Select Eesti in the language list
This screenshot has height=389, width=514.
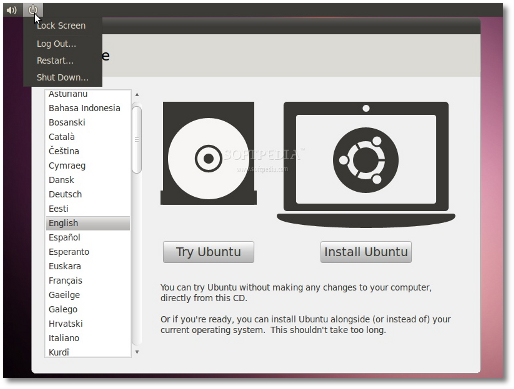click(x=88, y=209)
